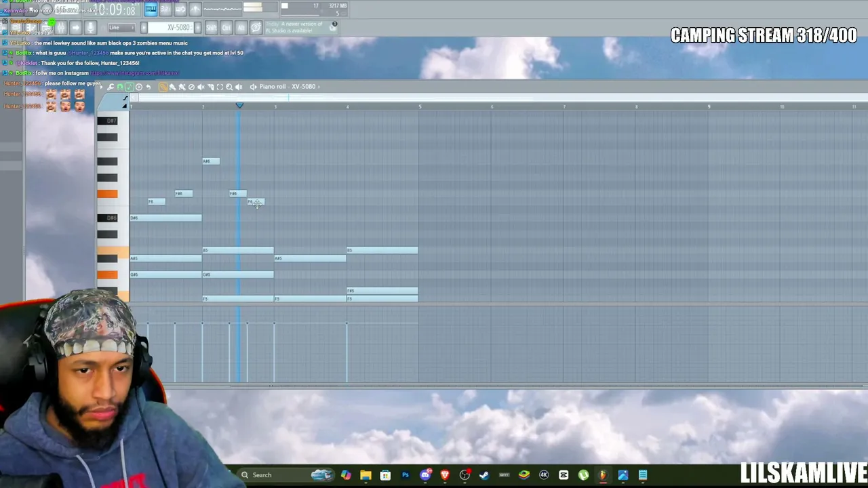Open the piano roll tool options wrench
868x488 pixels.
[110, 87]
